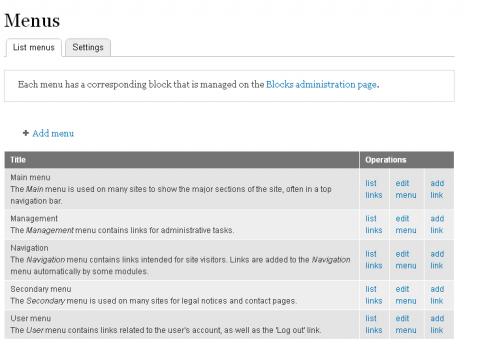
Task: Click the plus icon beside Add menu
Action: click(x=26, y=133)
